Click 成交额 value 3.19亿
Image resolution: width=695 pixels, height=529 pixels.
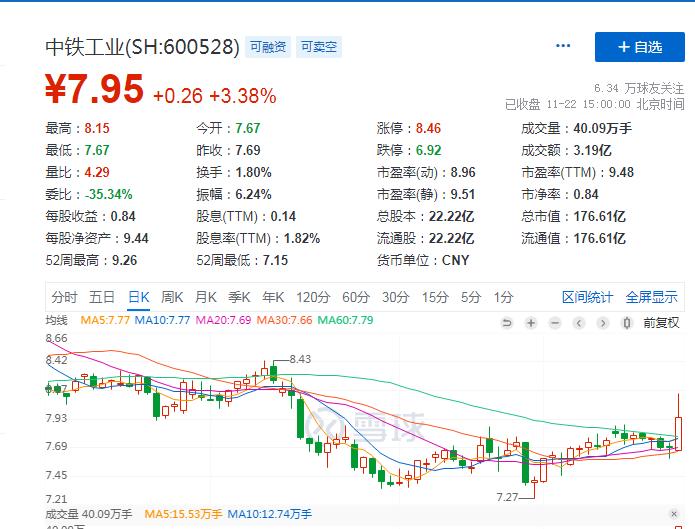pyautogui.click(x=592, y=150)
